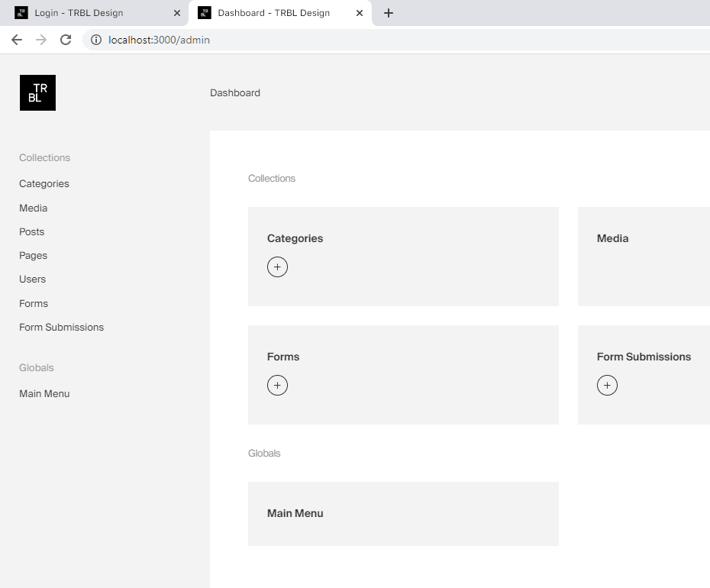710x588 pixels.
Task: Open the Main Menu globals card
Action: [x=403, y=514]
